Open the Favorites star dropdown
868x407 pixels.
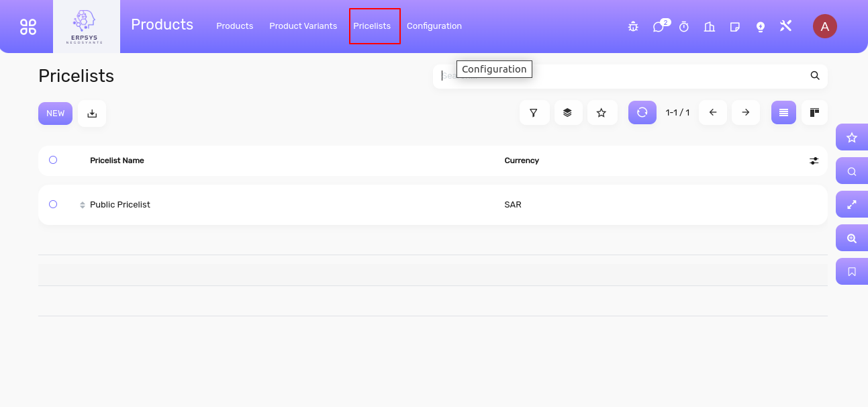[601, 113]
